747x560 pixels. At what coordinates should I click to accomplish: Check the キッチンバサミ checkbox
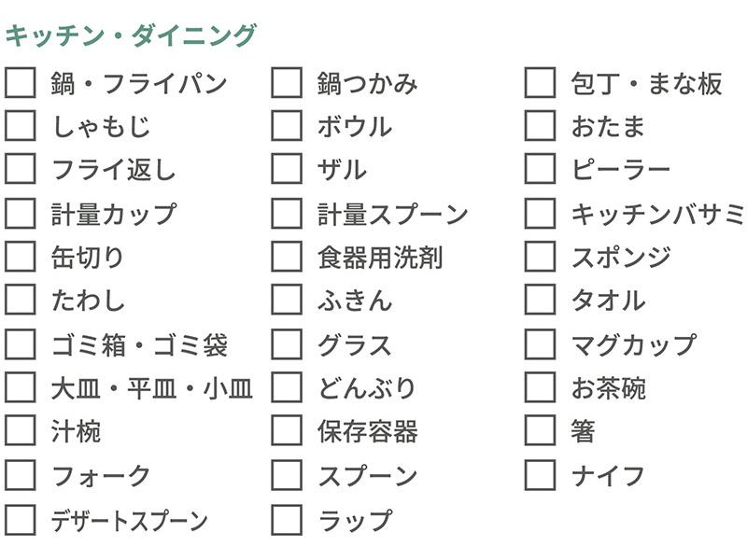point(541,214)
